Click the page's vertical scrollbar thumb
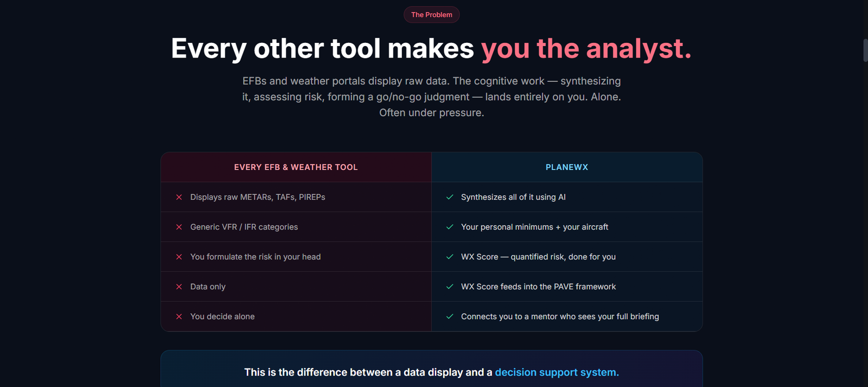 (866, 50)
